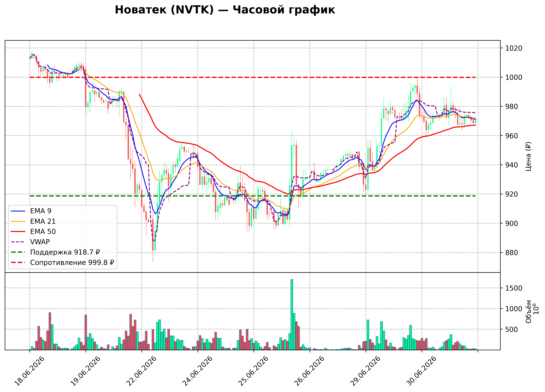The image size is (545, 392).
Task: Click the Цена (₽) axis label
Action: coord(528,156)
